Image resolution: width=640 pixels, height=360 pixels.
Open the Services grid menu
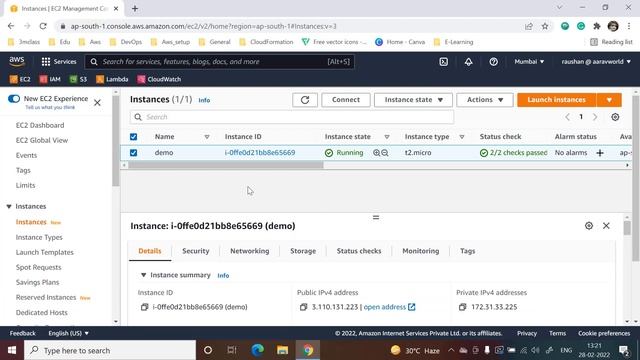[59, 62]
